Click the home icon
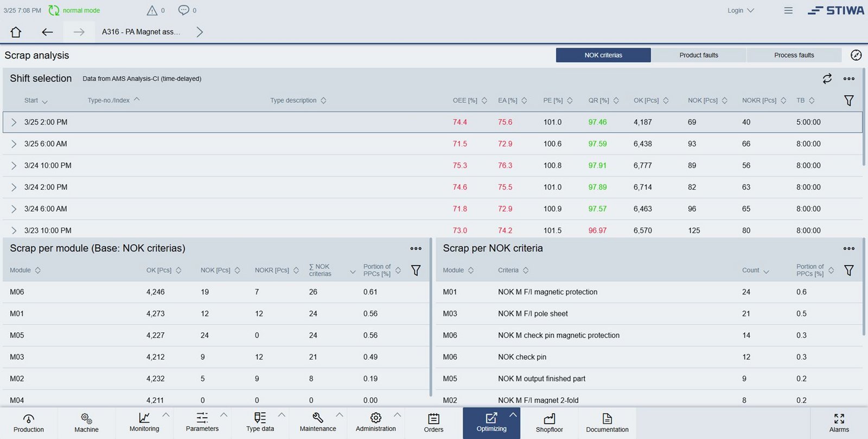 pos(16,32)
